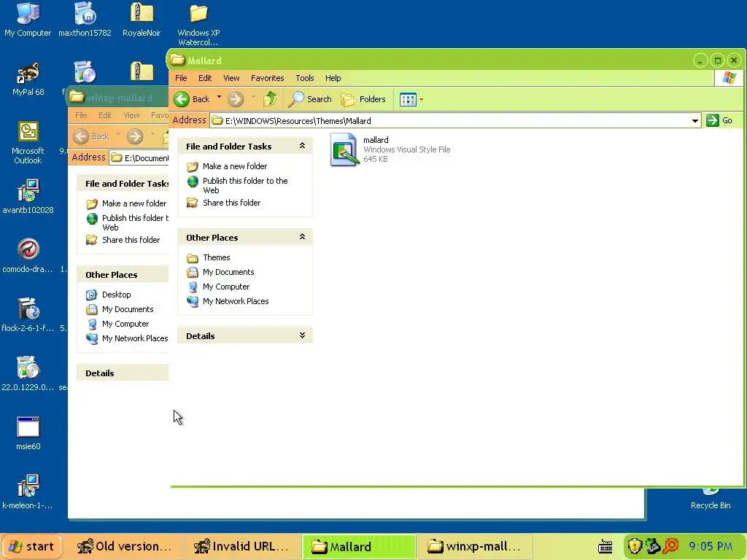Switch to winxp-mall taskbar button
This screenshot has width=747, height=560.
pos(474,546)
